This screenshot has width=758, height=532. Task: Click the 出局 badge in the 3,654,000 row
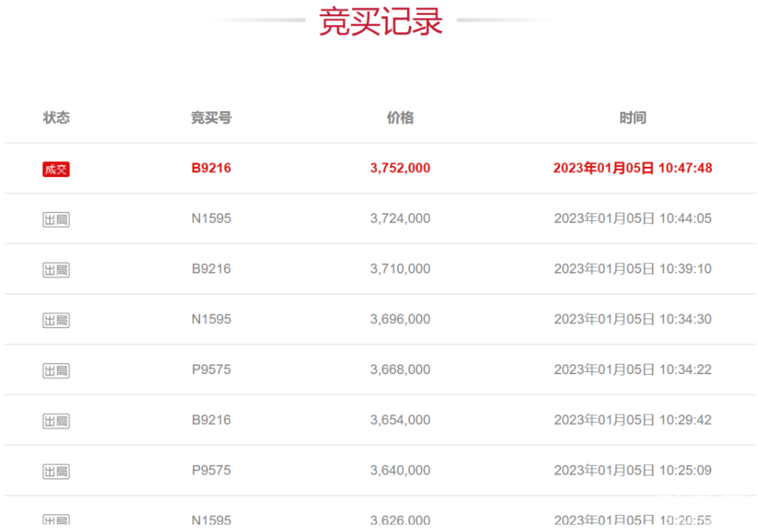[56, 421]
